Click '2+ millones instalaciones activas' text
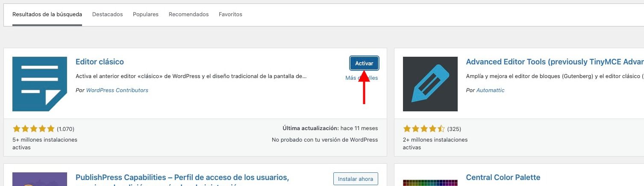The image size is (644, 186). click(435, 143)
